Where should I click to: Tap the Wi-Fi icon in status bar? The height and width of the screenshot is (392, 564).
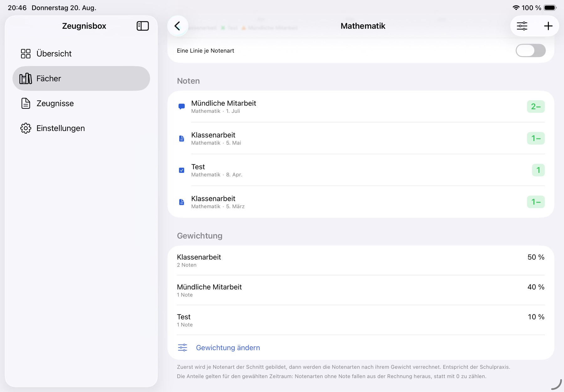pos(516,8)
